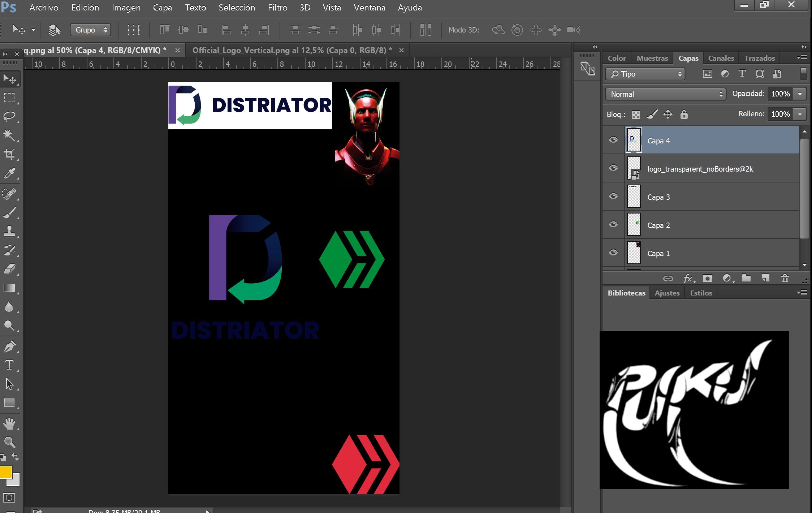Switch to the Trazados tab

pos(759,58)
